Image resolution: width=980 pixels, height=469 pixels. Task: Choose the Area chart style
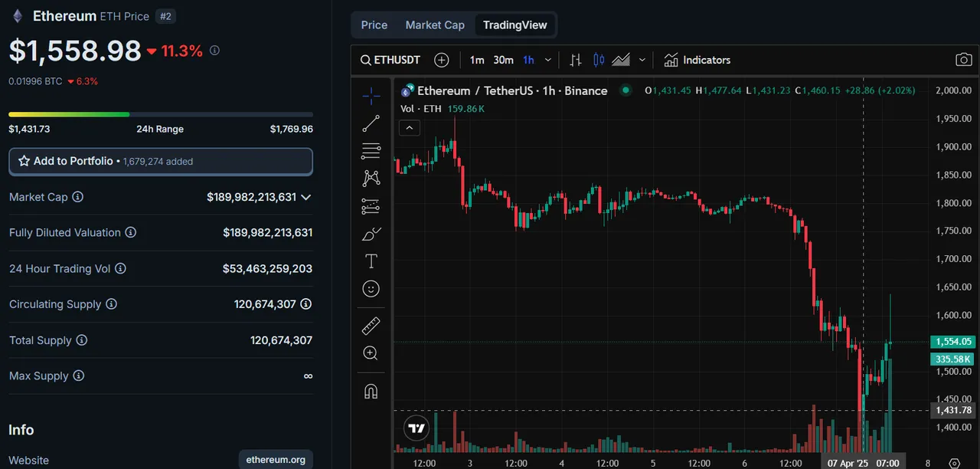pyautogui.click(x=621, y=60)
